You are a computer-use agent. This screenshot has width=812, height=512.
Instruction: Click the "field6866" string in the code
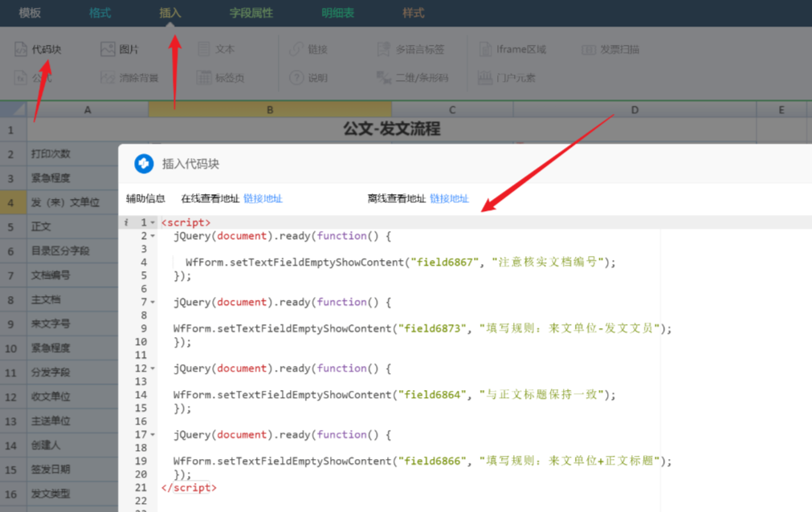(x=432, y=461)
